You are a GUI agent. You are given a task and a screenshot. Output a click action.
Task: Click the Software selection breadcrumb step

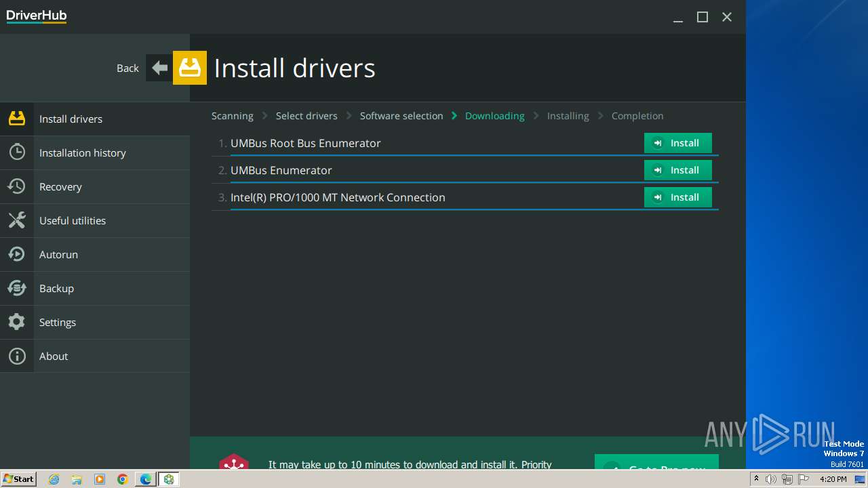click(401, 116)
